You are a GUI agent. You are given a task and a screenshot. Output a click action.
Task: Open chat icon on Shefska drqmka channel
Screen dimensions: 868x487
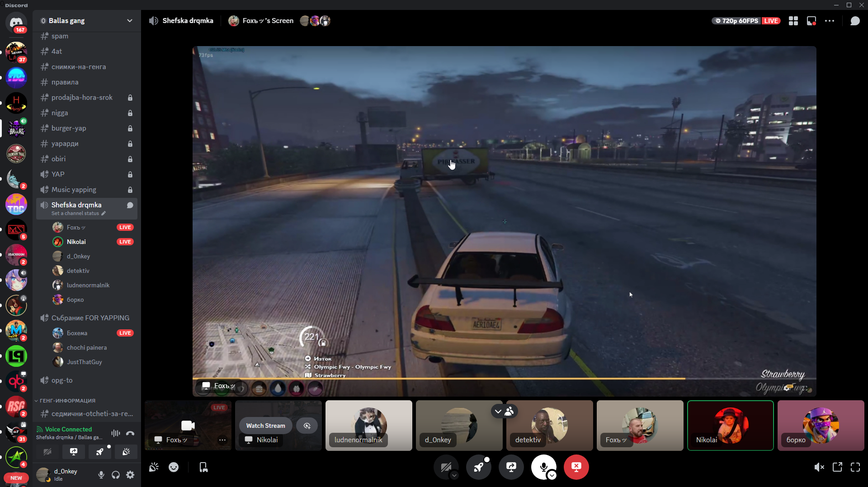point(130,205)
